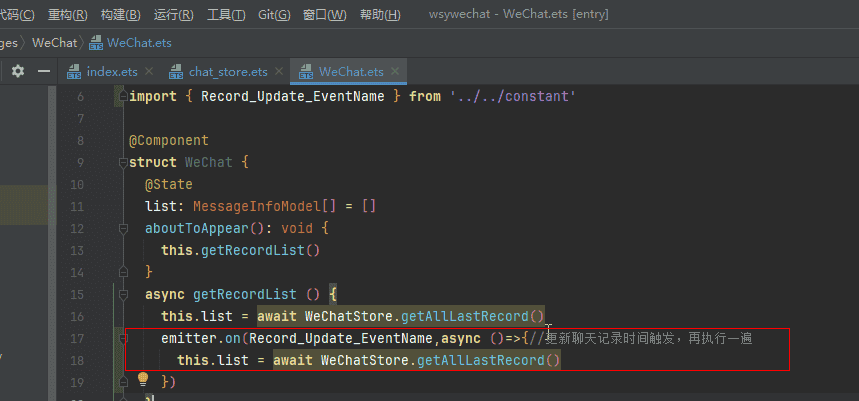
Task: Click MessageInfoModel[] type on line 11
Action: (264, 207)
